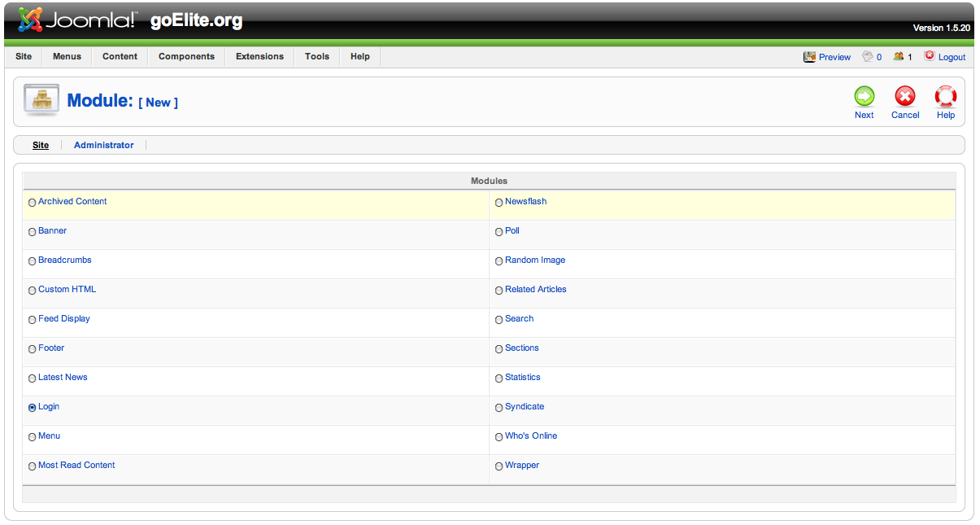Select the Random Image radio button

point(499,261)
